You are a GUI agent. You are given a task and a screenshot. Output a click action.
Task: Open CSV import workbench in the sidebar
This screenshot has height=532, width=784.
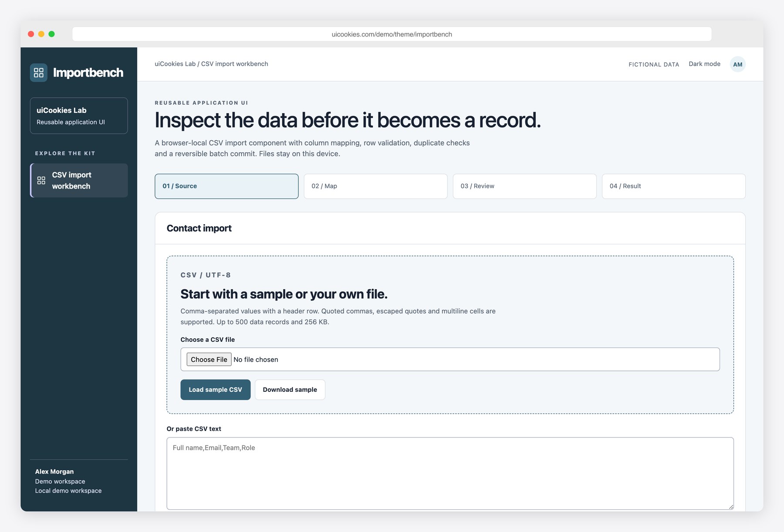coord(79,180)
